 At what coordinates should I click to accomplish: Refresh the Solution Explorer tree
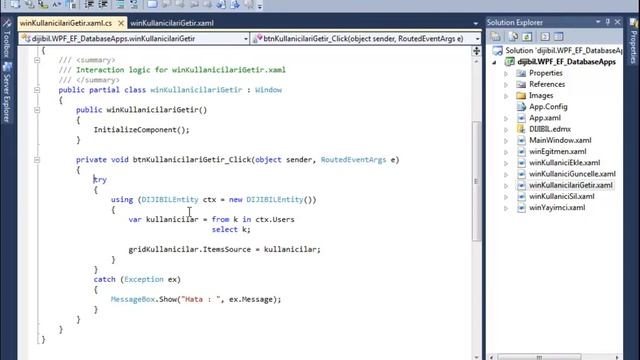pos(527,37)
